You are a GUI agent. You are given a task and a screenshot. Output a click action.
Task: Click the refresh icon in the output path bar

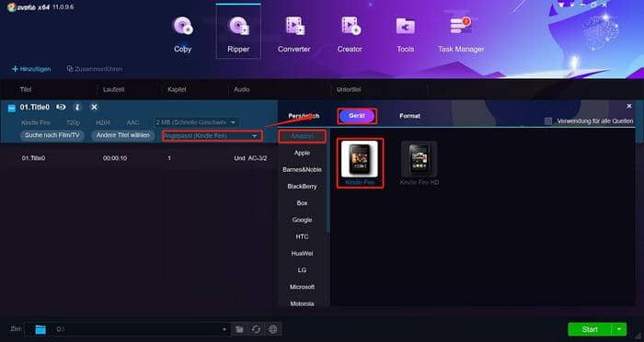pos(257,329)
